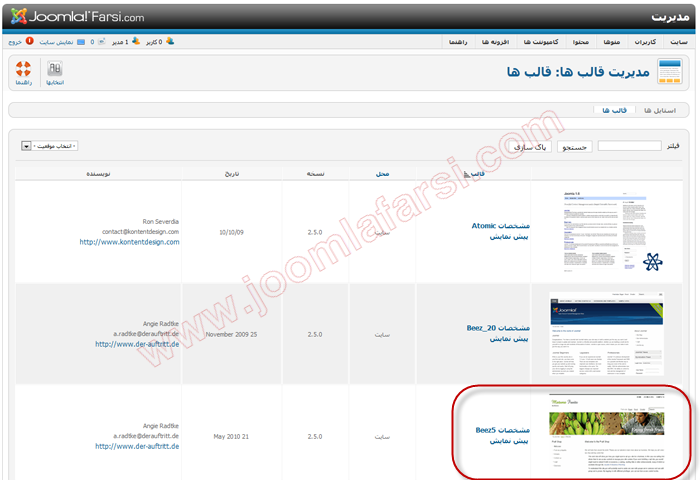Open the Beez_20 template details link
Image resolution: width=700 pixels, height=480 pixels.
click(x=498, y=328)
